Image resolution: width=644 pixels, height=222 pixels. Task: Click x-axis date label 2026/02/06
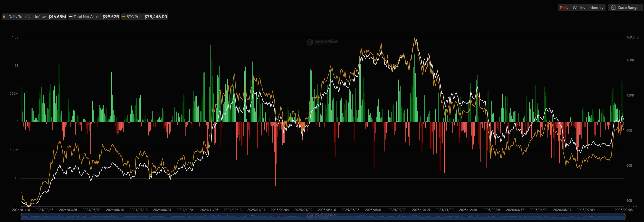[491, 210]
